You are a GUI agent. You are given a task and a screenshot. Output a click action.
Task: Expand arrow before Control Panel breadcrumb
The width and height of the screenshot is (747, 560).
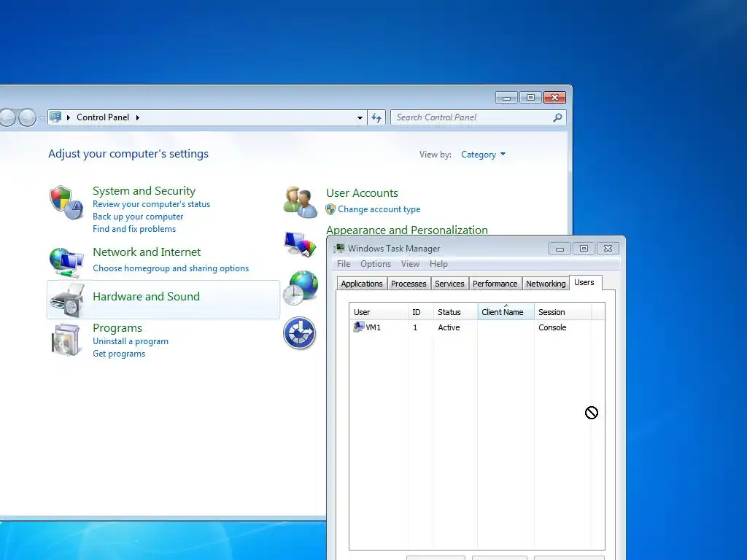(69, 117)
